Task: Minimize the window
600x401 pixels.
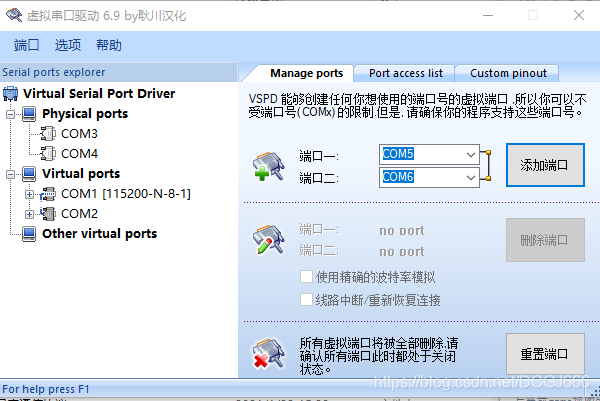Action: [x=488, y=15]
